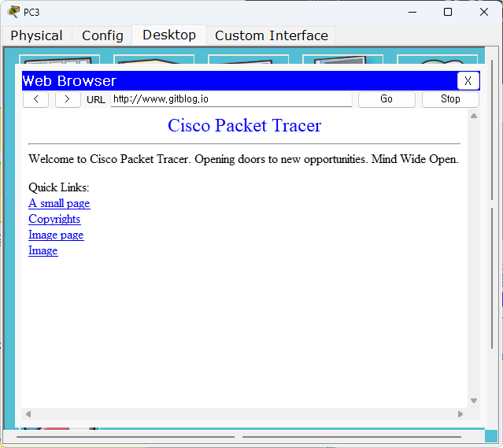
Task: Open the 'Image page' link
Action: (x=56, y=235)
